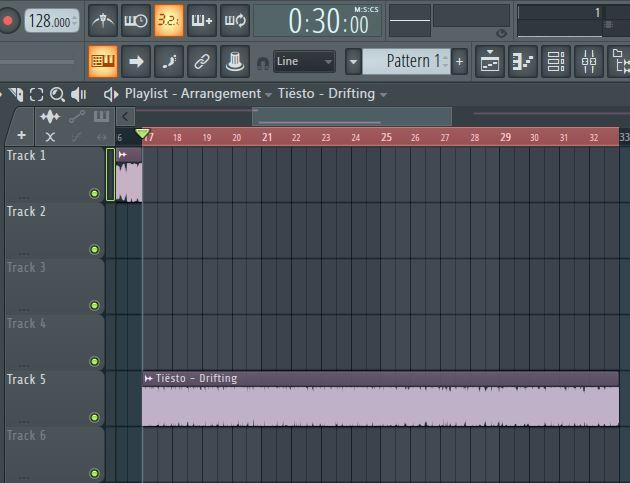The width and height of the screenshot is (630, 483).
Task: Open the Mixer view icon
Action: tap(589, 61)
